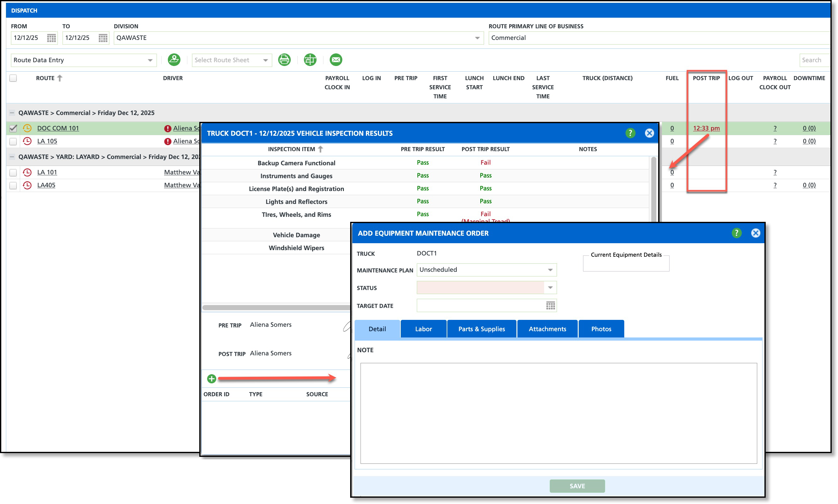Click the green assign driver map icon
The height and width of the screenshot is (504, 838).
[174, 60]
